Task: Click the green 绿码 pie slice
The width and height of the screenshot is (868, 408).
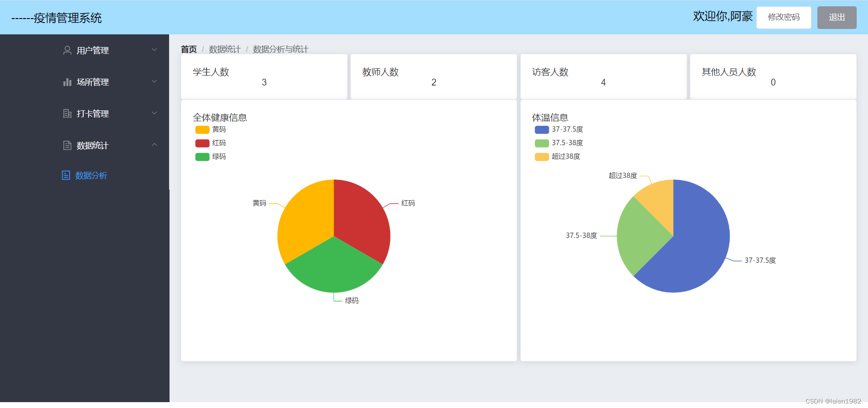Action: pyautogui.click(x=334, y=269)
